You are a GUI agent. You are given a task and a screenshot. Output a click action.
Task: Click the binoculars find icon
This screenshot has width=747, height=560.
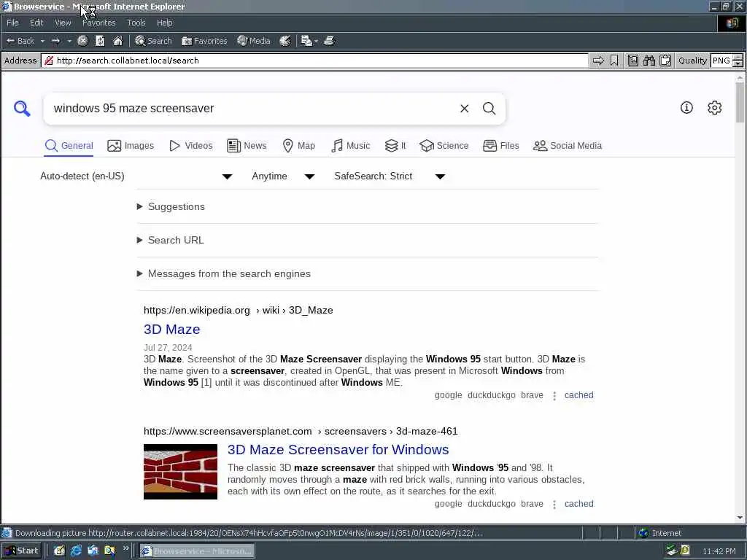(x=649, y=61)
